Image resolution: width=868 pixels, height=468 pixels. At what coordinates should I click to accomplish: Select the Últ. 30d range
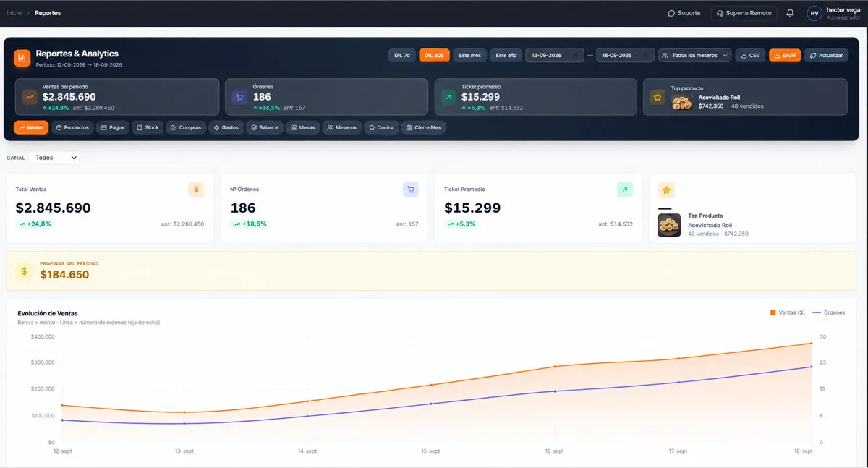(x=434, y=56)
